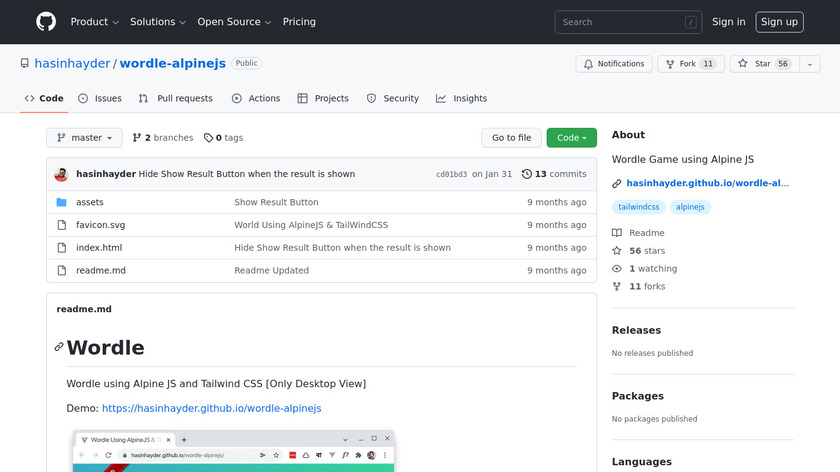Expand the green Code dropdown button
Screen dimensions: 840x472
pos(571,138)
